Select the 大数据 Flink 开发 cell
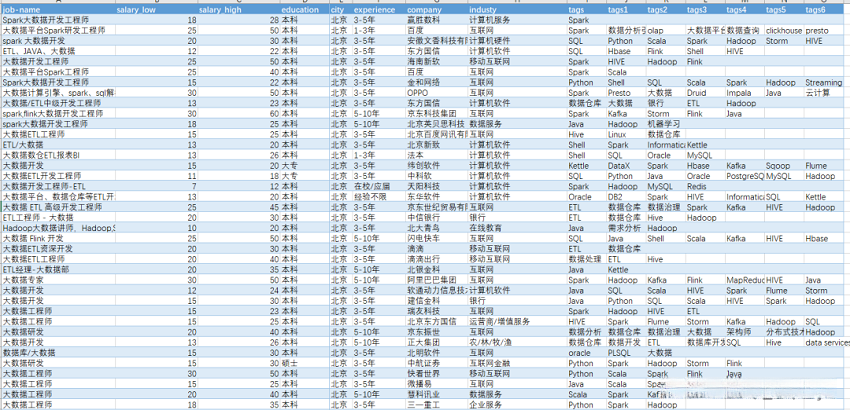The image size is (850, 410). (x=57, y=239)
